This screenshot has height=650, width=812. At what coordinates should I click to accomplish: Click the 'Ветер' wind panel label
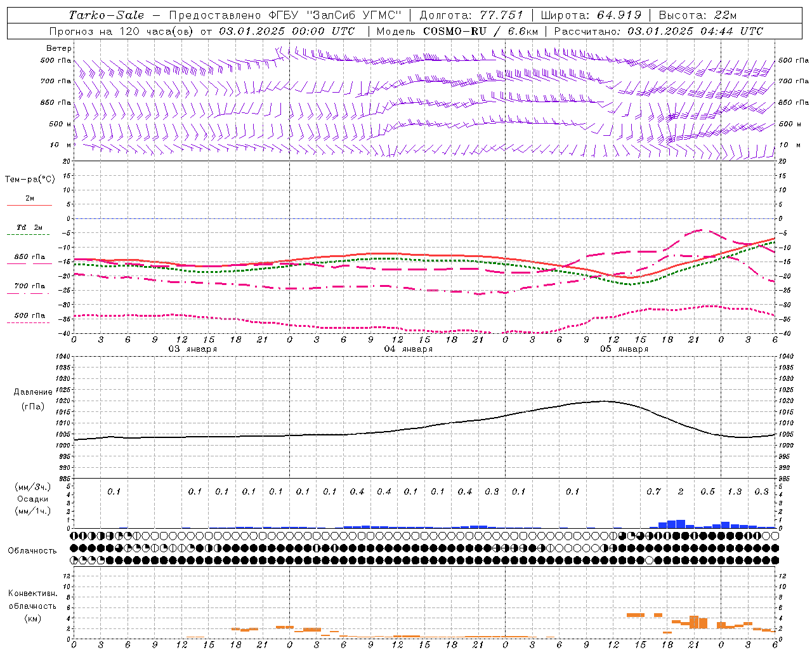click(59, 48)
